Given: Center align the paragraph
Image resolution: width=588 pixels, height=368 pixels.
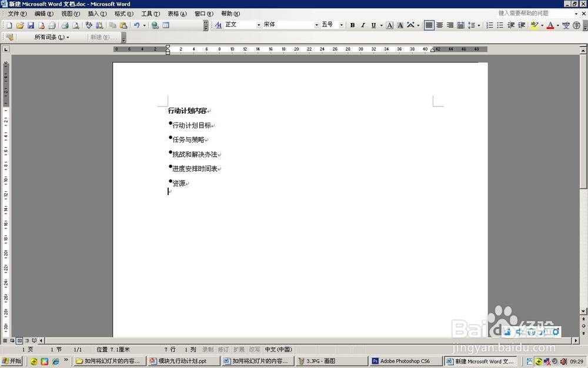Looking at the screenshot, I should tap(439, 25).
